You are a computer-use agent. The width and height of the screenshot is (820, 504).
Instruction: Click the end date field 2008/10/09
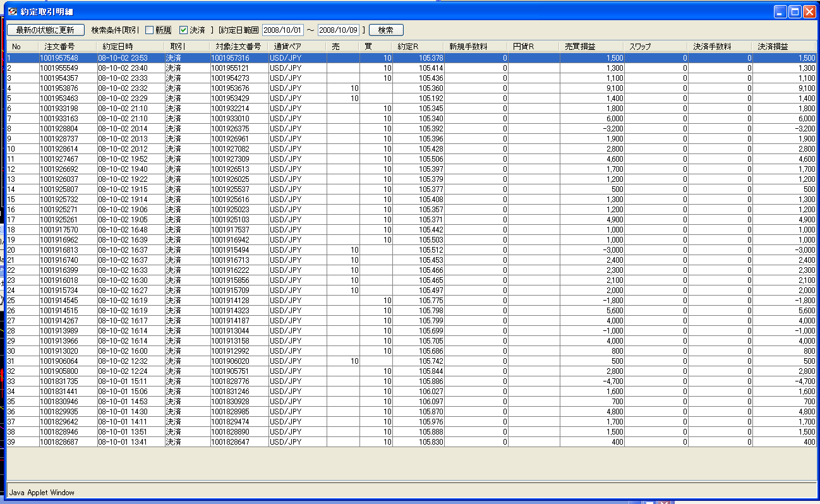339,30
